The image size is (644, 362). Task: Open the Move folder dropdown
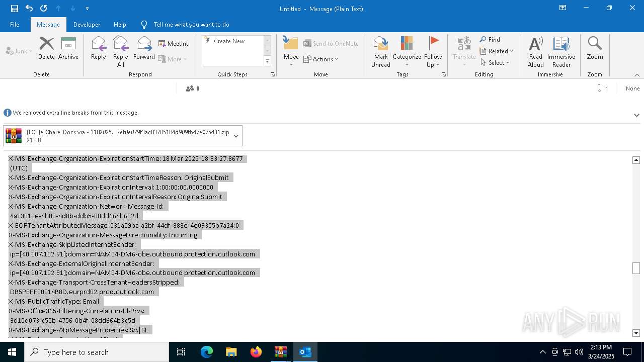point(291,51)
